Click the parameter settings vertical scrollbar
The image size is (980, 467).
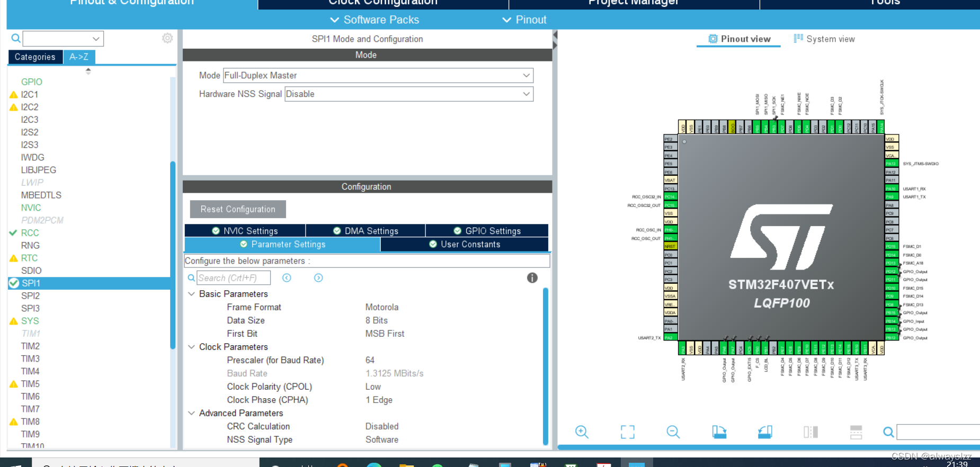pos(546,366)
